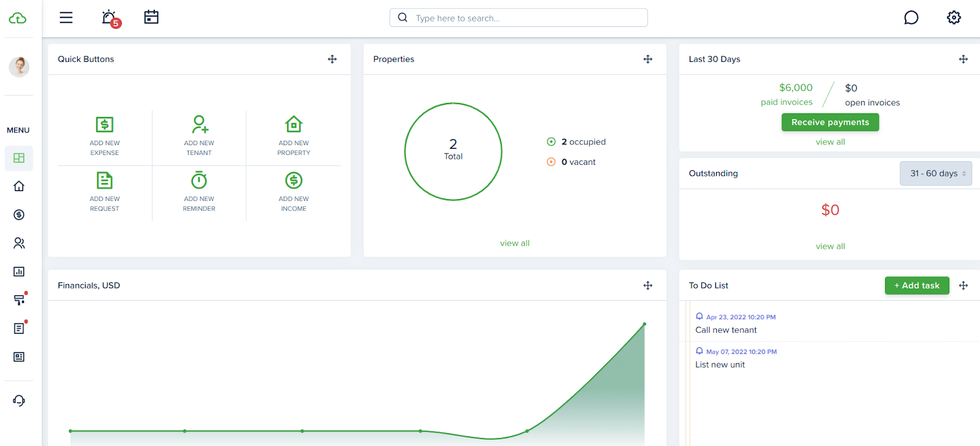This screenshot has height=446, width=980.
Task: Open the hamburger menu
Action: point(66,18)
